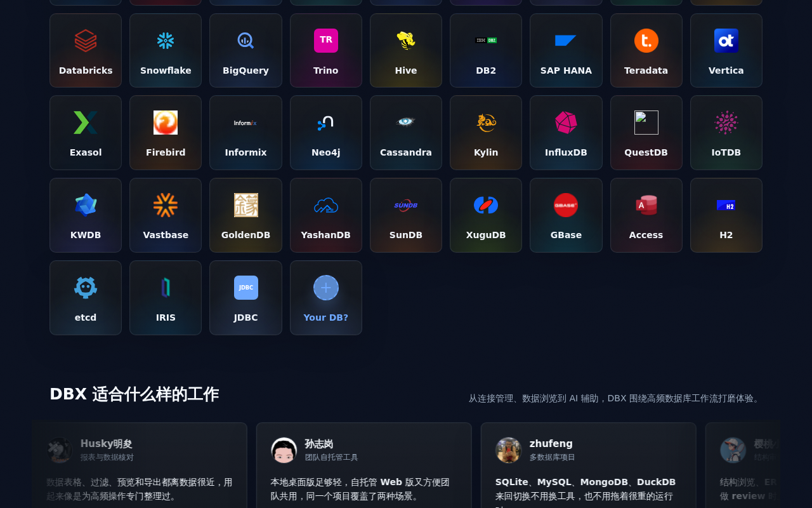The height and width of the screenshot is (508, 812).
Task: Select the IoTDB dotted circle icon
Action: pyautogui.click(x=726, y=123)
